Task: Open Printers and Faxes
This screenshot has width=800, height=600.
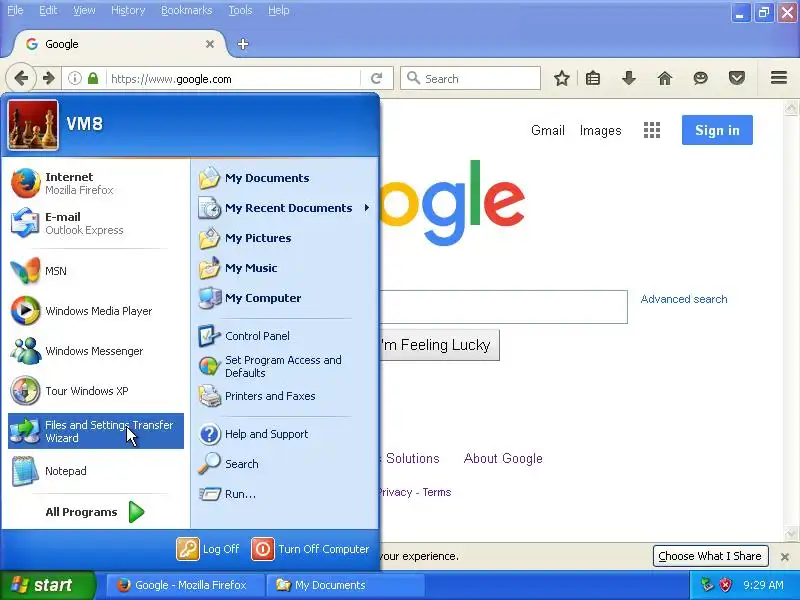Action: (285, 396)
